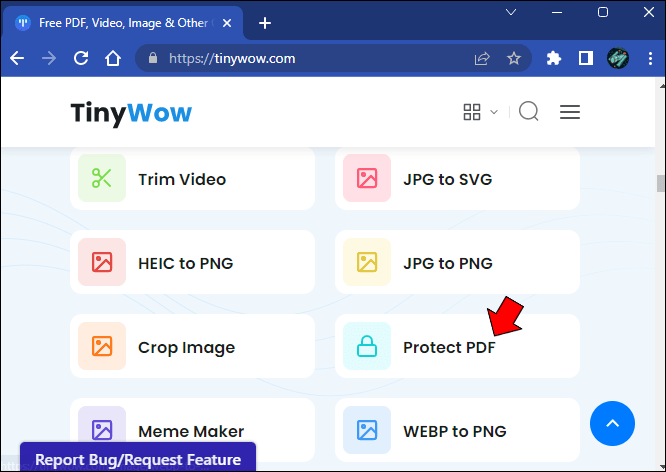Expand the tools grid dropdown chevron
The width and height of the screenshot is (666, 472).
click(494, 112)
